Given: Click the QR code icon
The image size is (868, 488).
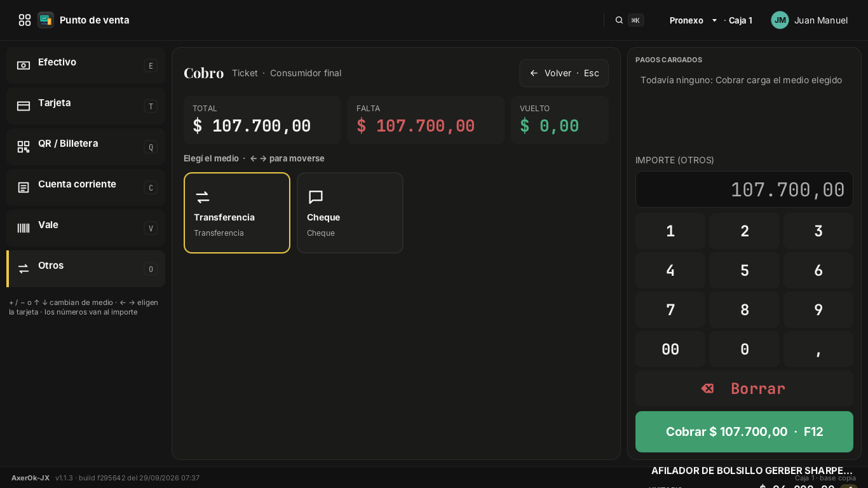Looking at the screenshot, I should click(x=24, y=147).
